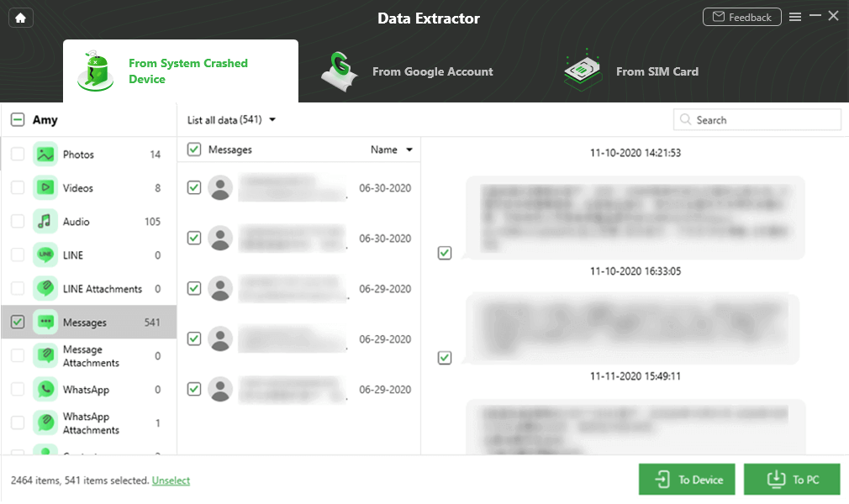Check the WhatsApp checkbox
This screenshot has width=849, height=504.
(x=18, y=389)
